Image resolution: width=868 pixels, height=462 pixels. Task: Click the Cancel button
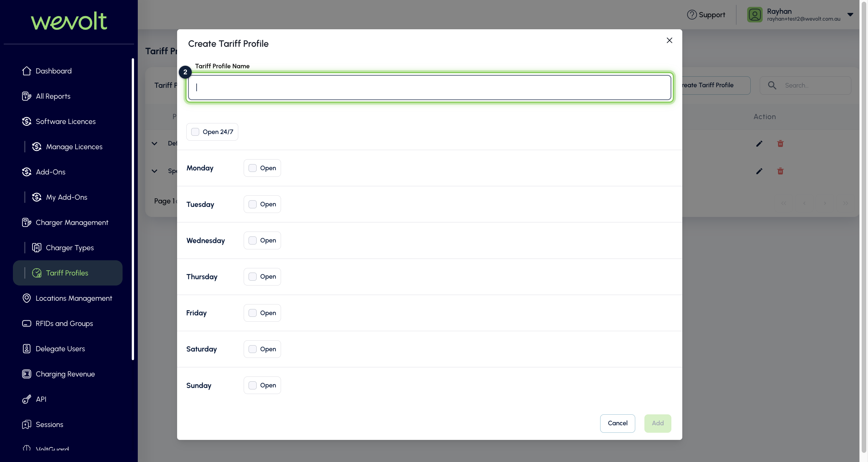pyautogui.click(x=617, y=423)
